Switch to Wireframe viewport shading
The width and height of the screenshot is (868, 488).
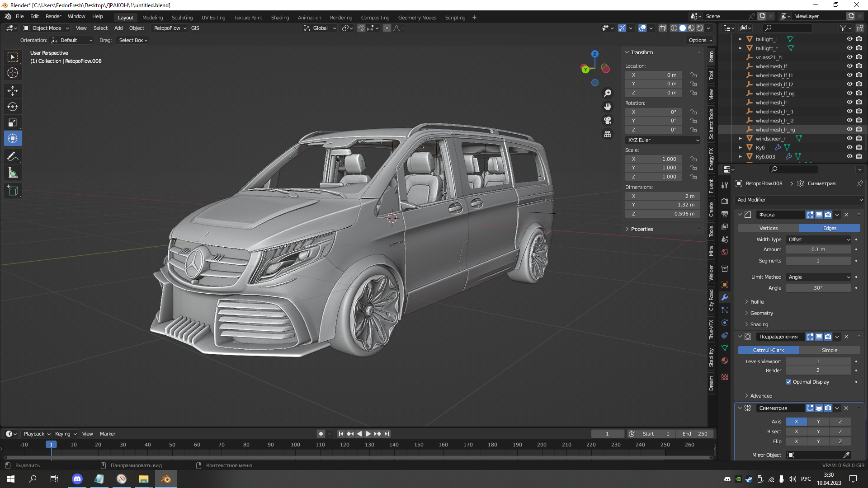pyautogui.click(x=674, y=28)
